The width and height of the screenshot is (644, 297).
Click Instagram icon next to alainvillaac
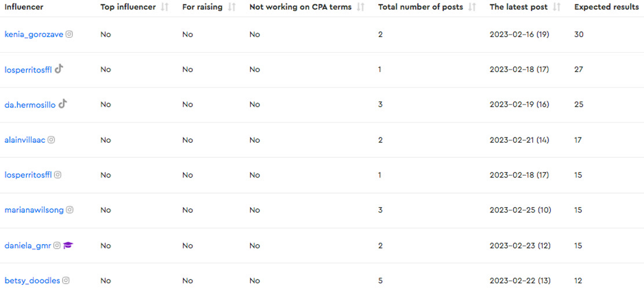[51, 140]
